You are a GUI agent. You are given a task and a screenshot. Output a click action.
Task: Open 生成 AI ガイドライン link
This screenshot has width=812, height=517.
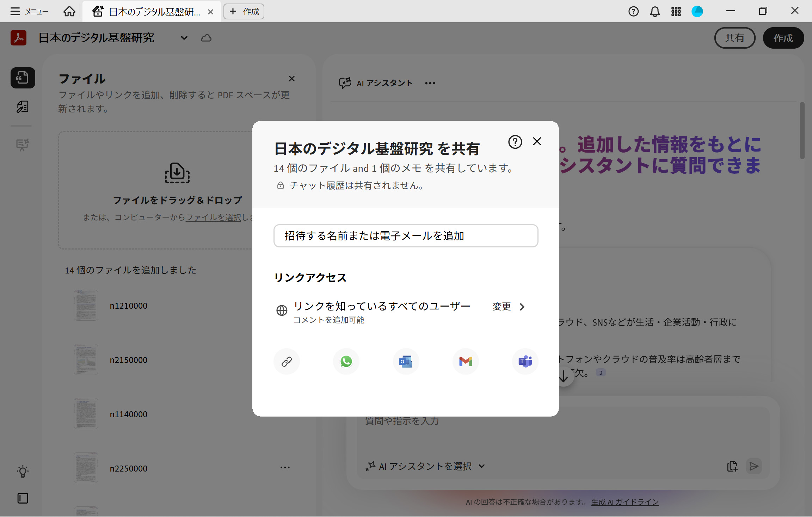[625, 502]
